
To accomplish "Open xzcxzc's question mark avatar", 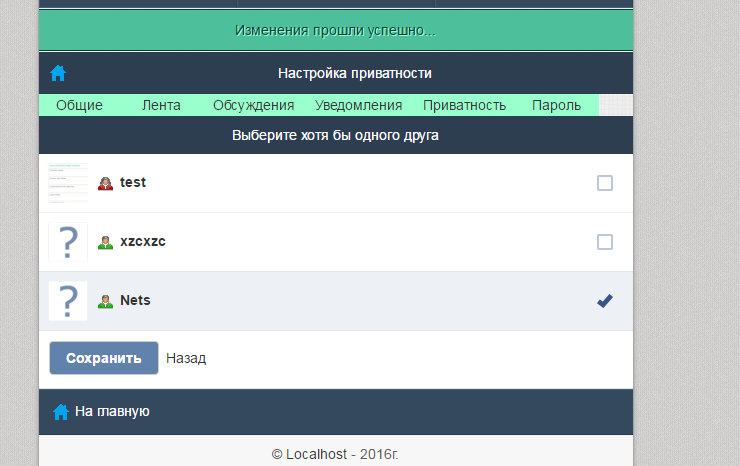I will 68,242.
